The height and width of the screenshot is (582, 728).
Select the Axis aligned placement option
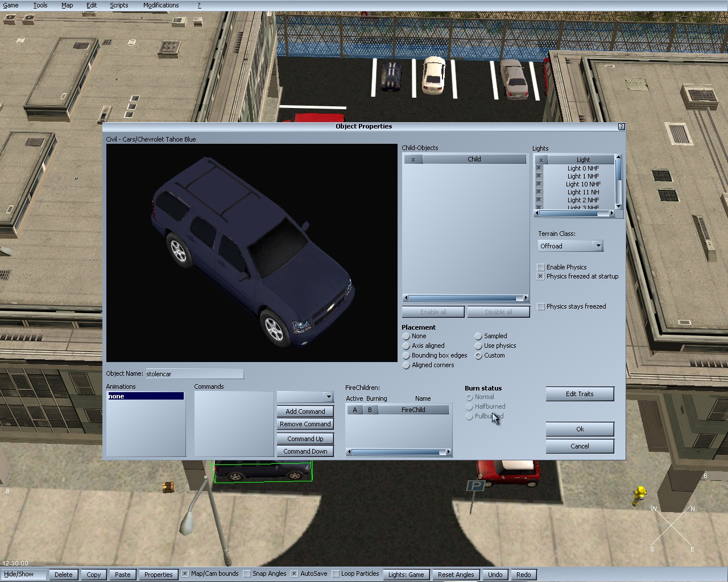click(x=406, y=346)
